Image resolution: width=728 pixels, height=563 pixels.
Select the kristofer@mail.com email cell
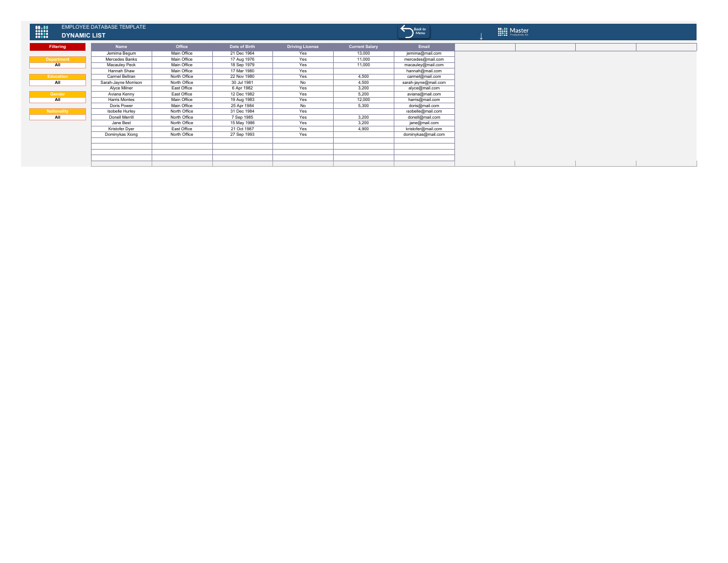pyautogui.click(x=424, y=129)
